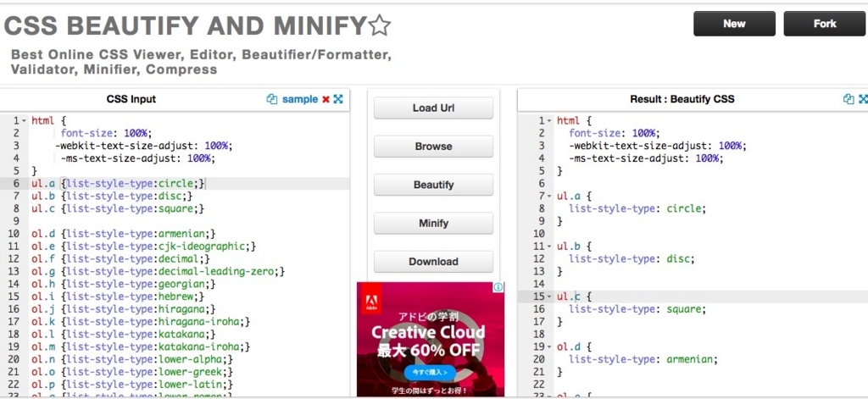
Task: Click '-webkit-text-size-adjust: 100%;' in CSS Input
Action: pos(144,146)
